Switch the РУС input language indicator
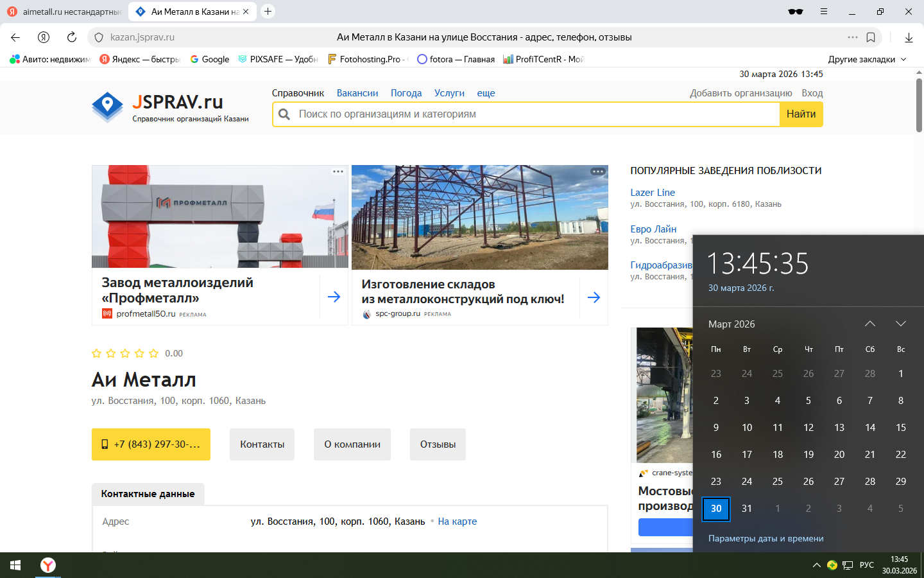Viewport: 924px width, 578px height. [x=867, y=565]
